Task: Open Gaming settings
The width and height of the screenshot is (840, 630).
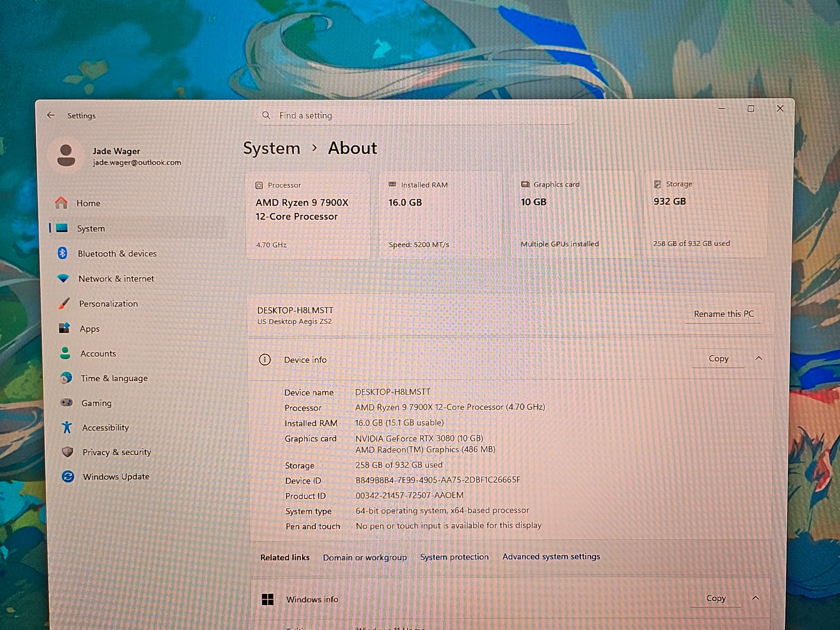Action: (x=141, y=403)
